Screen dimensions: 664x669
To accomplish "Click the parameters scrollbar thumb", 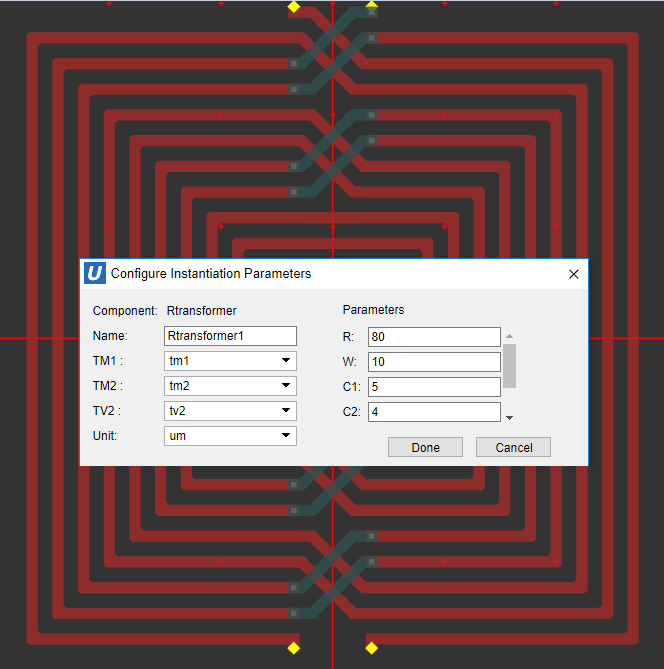I will click(x=510, y=365).
